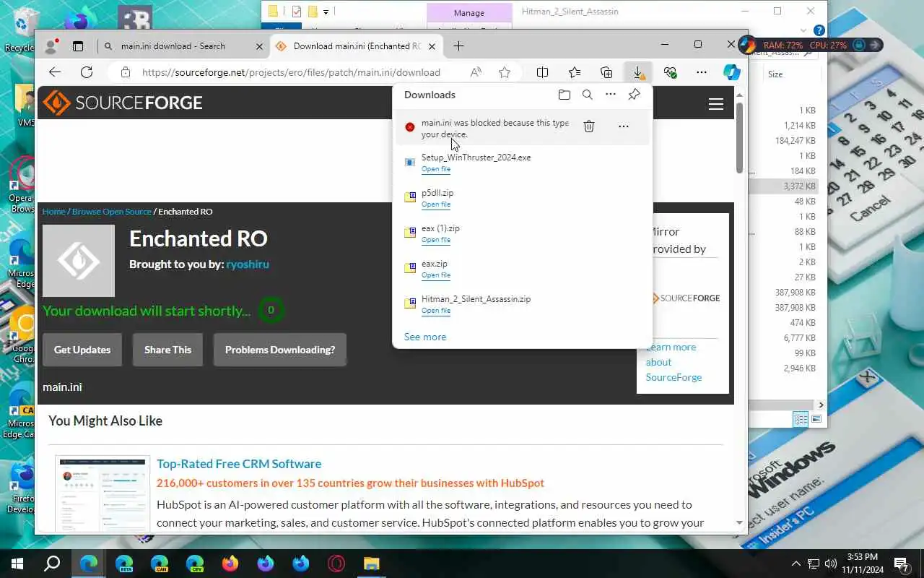Screen dimensions: 924x578
Task: Launch Edge Beta from taskbar
Action: (x=124, y=564)
